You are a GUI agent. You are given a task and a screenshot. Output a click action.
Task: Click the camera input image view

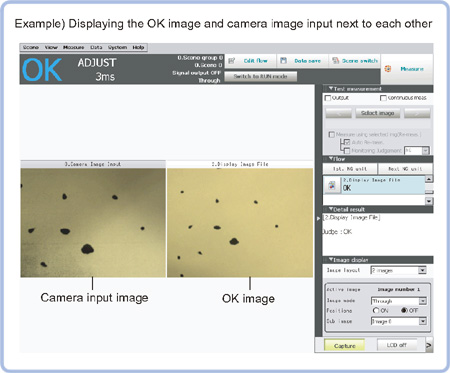pos(93,223)
